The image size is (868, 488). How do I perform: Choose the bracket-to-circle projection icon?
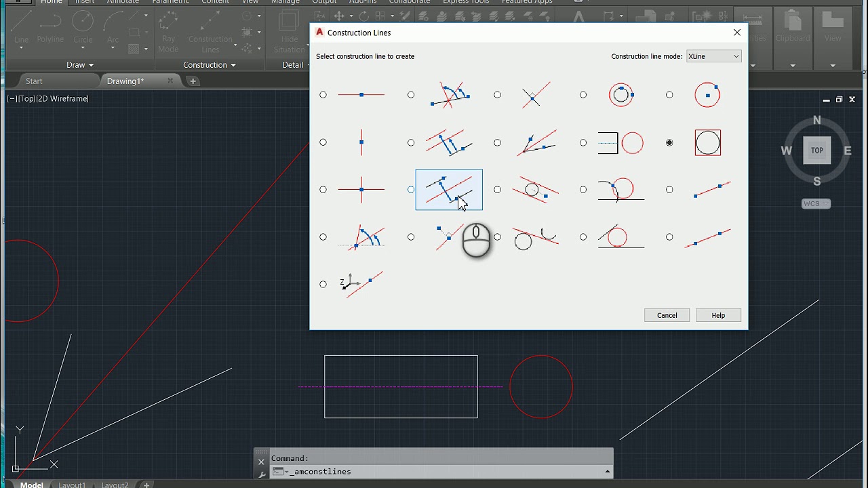tap(621, 142)
